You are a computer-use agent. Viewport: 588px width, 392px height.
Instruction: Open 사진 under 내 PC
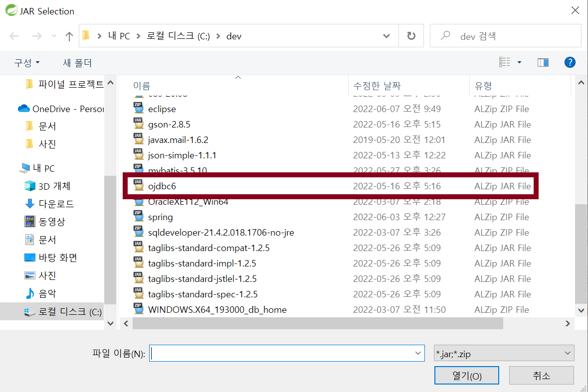point(40,275)
